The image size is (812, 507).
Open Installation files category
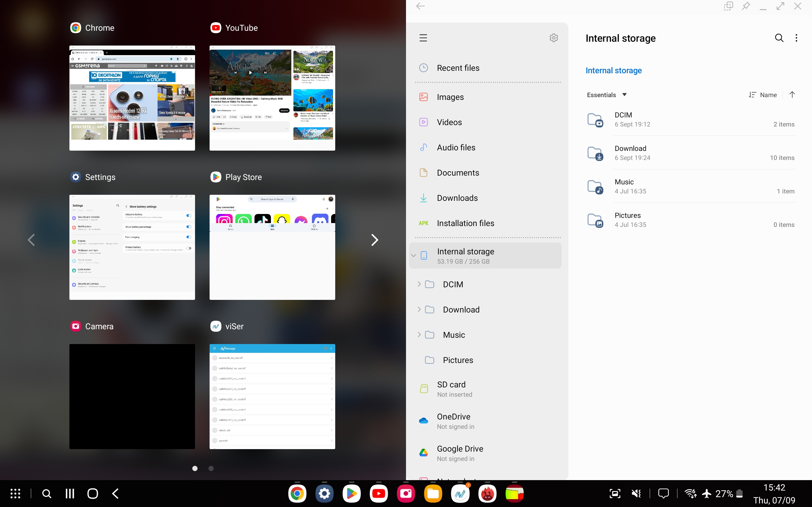click(488, 223)
